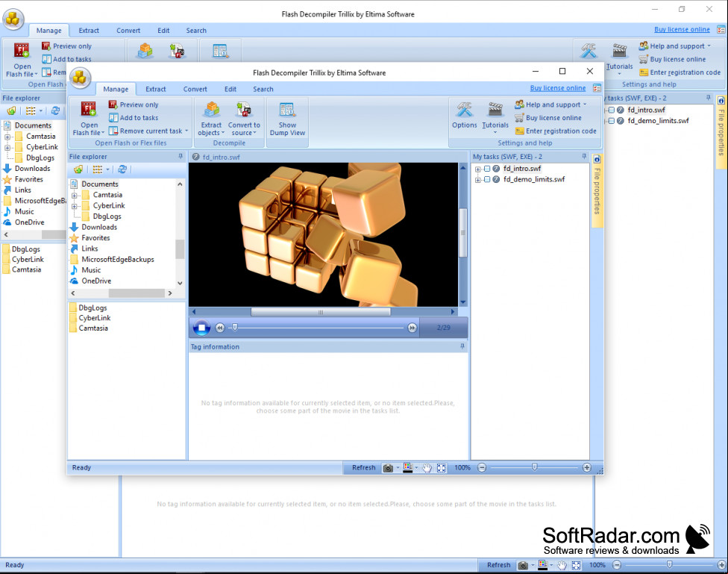Switch to Extract tab in back window
This screenshot has width=728, height=574.
[x=89, y=31]
